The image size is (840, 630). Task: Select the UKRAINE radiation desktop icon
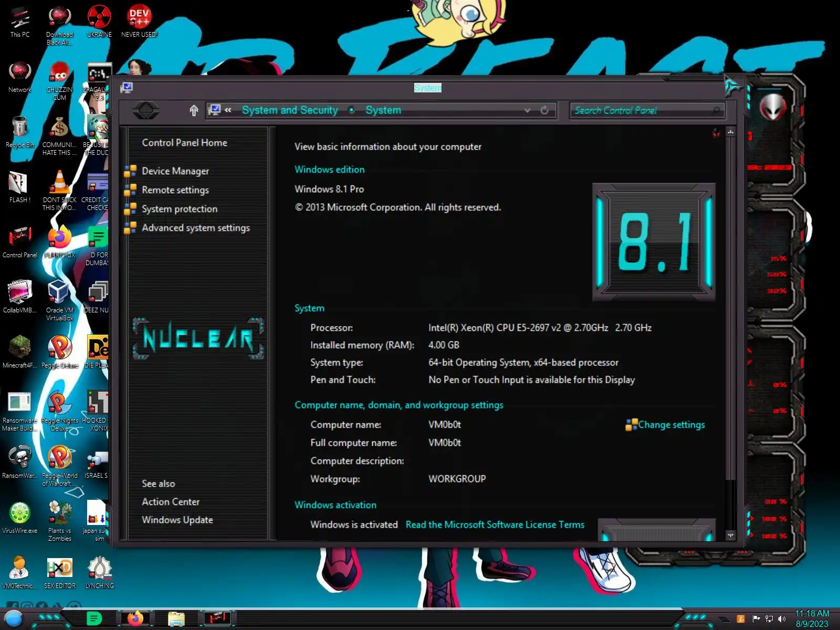coord(99,22)
